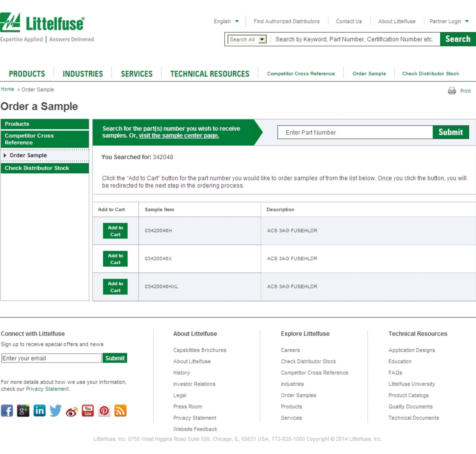Go to Home breadcrumb link
This screenshot has height=454, width=476.
pyautogui.click(x=7, y=89)
